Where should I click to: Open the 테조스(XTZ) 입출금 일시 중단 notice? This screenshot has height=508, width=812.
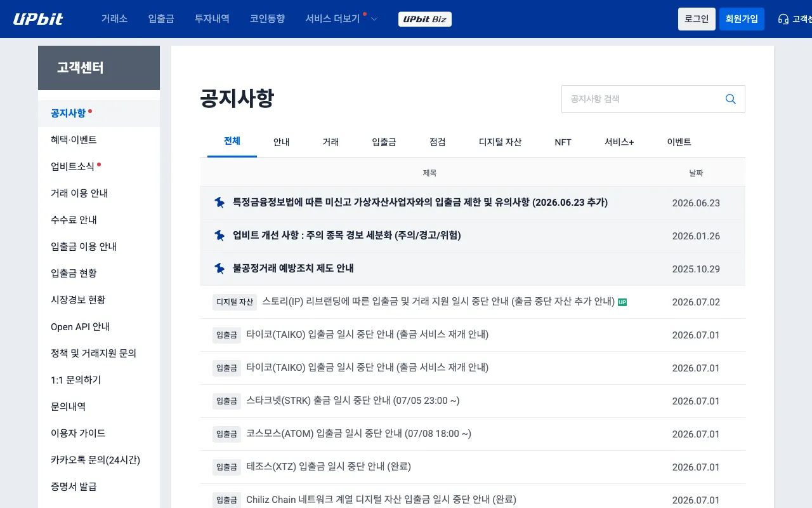click(329, 467)
